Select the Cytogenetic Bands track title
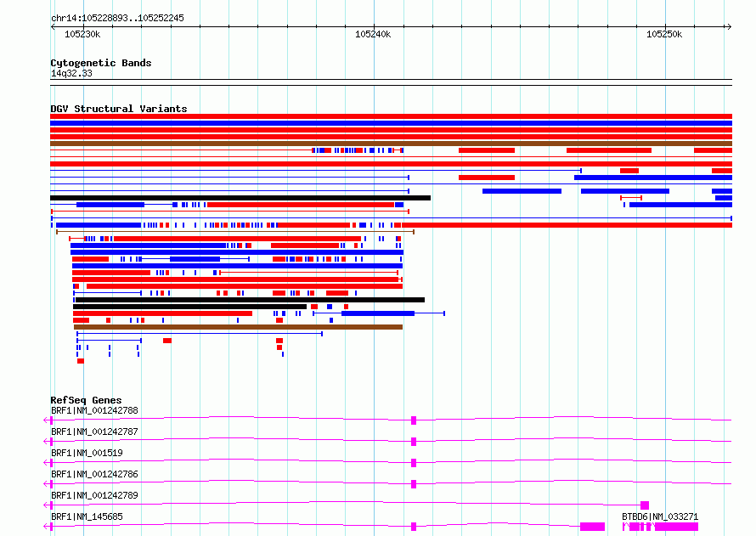 [x=101, y=63]
